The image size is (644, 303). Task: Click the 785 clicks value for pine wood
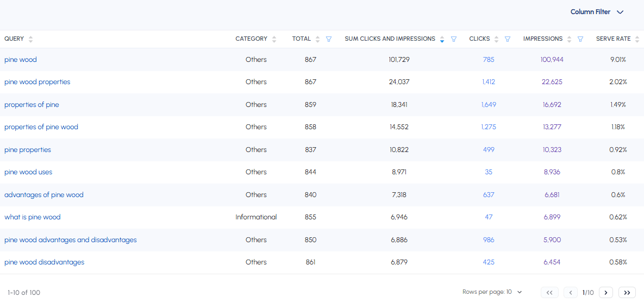[488, 60]
